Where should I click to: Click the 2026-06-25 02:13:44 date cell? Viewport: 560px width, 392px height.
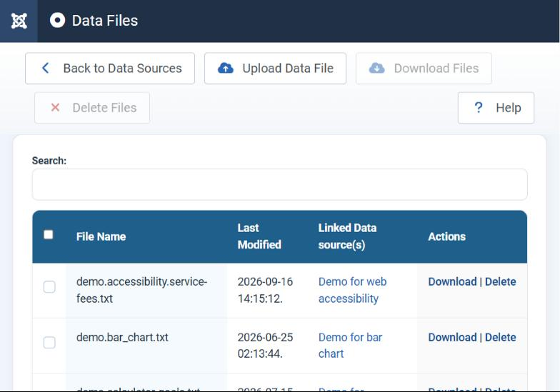tap(265, 346)
